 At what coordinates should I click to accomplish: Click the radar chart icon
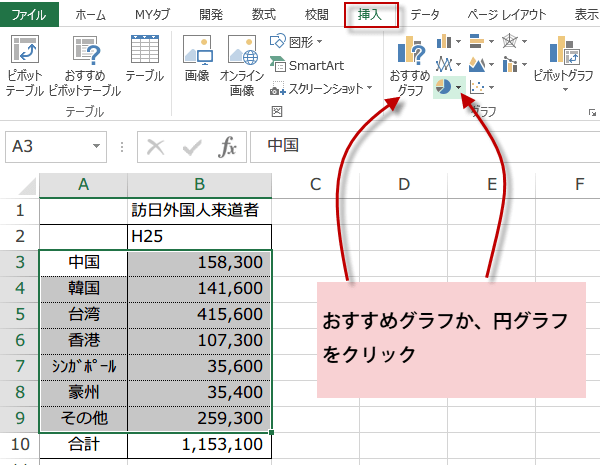tap(510, 41)
